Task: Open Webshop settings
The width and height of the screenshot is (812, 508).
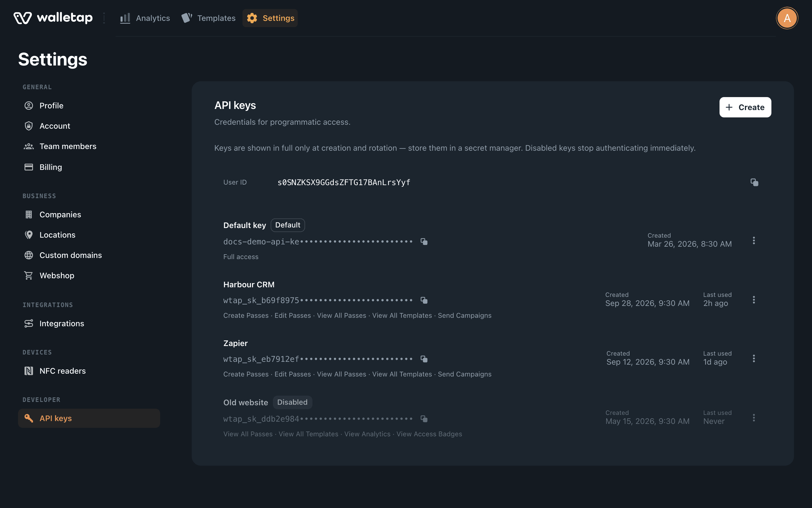Action: click(x=89, y=275)
